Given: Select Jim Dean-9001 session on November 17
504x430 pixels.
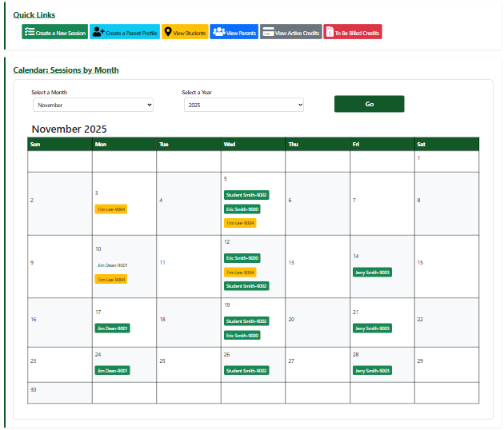Looking at the screenshot, I should pos(112,328).
